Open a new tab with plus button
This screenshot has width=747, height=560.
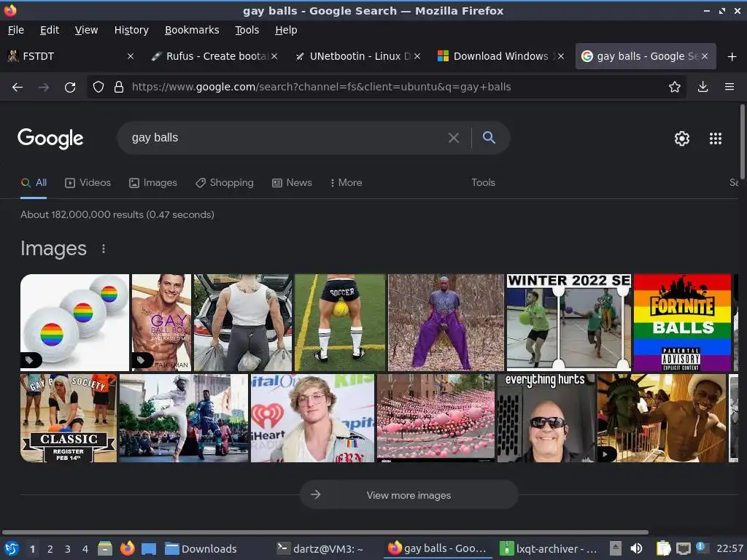point(732,57)
